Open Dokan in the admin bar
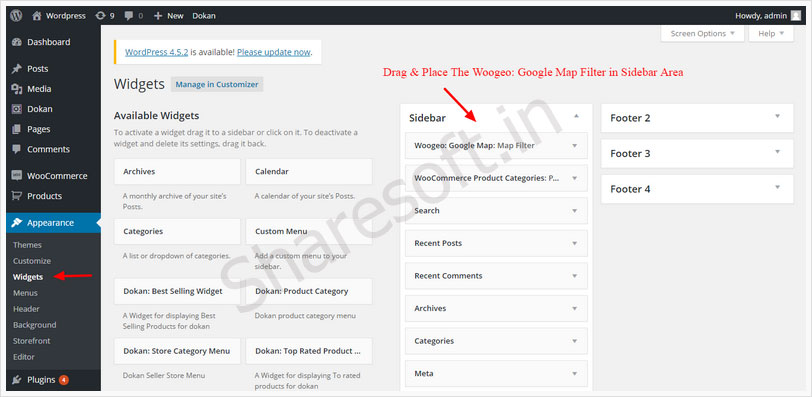The height and width of the screenshot is (397, 812). 204,16
